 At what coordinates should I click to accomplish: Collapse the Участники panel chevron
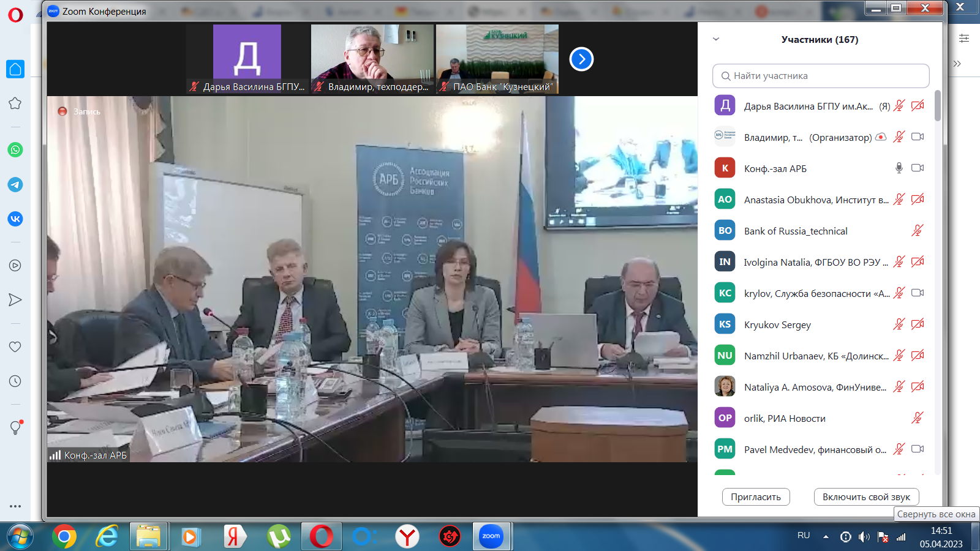point(716,39)
